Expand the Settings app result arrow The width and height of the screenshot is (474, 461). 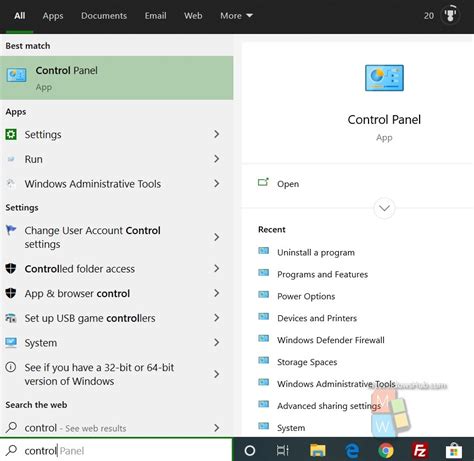click(217, 134)
